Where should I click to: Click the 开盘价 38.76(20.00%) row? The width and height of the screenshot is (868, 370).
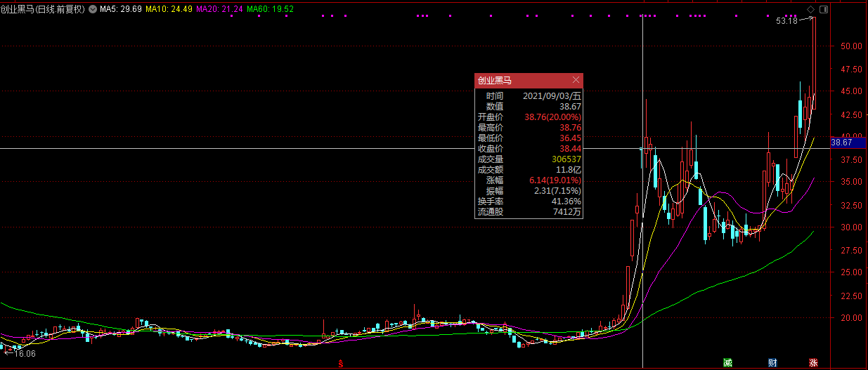529,117
